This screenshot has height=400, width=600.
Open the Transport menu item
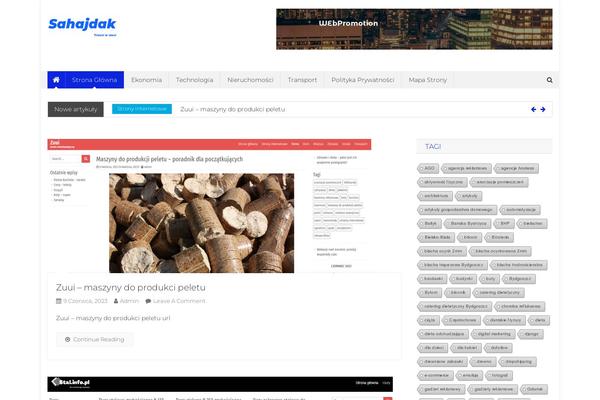pyautogui.click(x=302, y=80)
